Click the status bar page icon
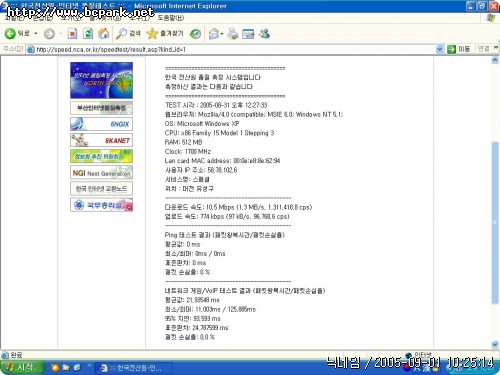This screenshot has width=500, height=375. click(x=5, y=355)
